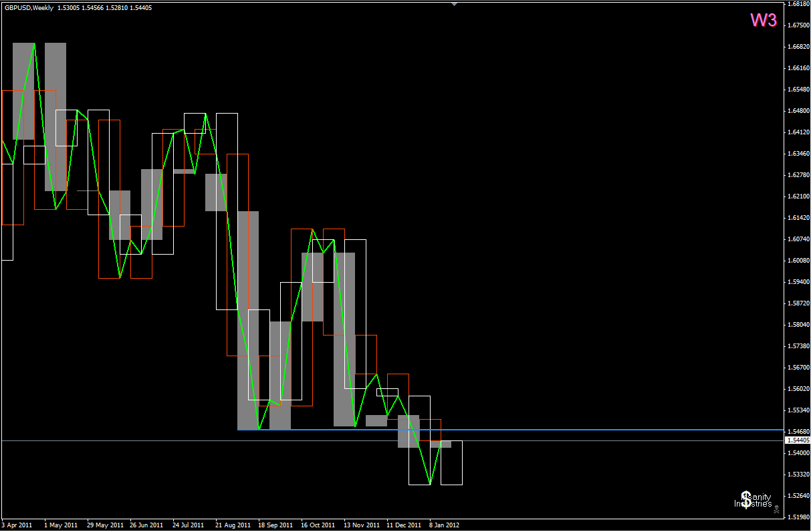Click the 1.58720 price axis label
Image resolution: width=811 pixels, height=532 pixels.
[798, 303]
